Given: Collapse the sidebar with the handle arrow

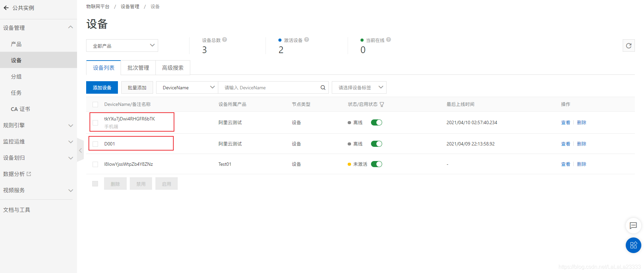Looking at the screenshot, I should 80,150.
